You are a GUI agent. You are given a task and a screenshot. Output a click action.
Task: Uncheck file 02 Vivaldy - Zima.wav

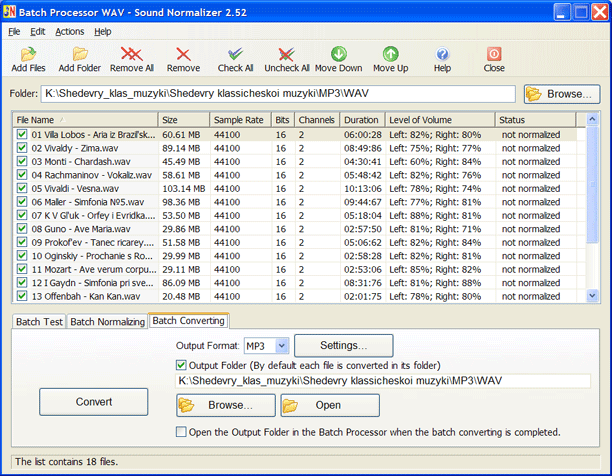coord(22,148)
